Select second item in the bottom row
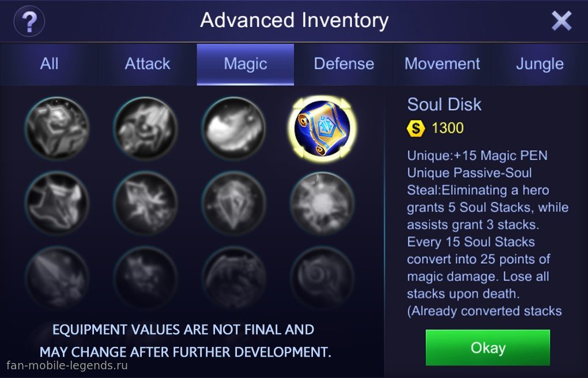The height and width of the screenshot is (378, 588). 145,278
